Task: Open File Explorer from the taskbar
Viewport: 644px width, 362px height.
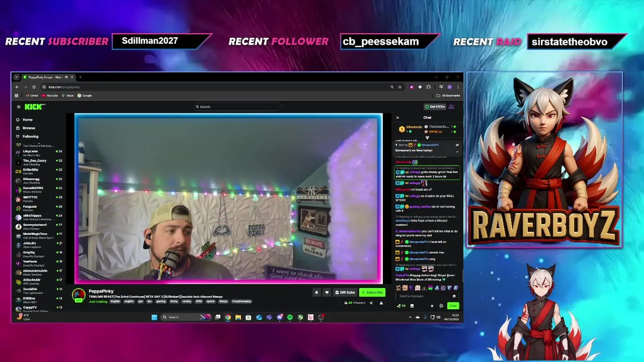Action: pyautogui.click(x=238, y=317)
